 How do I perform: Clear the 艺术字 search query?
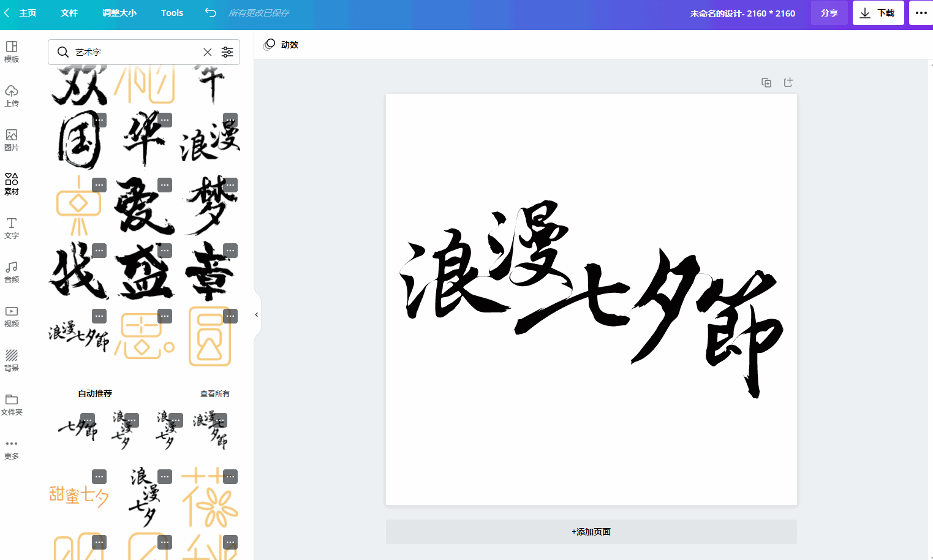[x=207, y=52]
